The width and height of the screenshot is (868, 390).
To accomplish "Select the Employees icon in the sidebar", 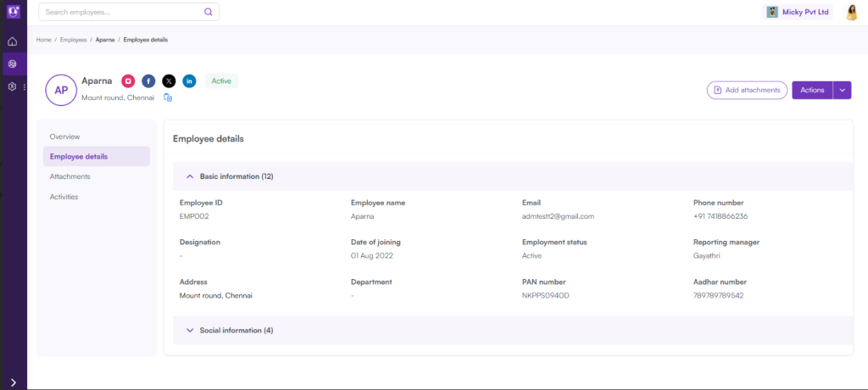I will (x=12, y=64).
